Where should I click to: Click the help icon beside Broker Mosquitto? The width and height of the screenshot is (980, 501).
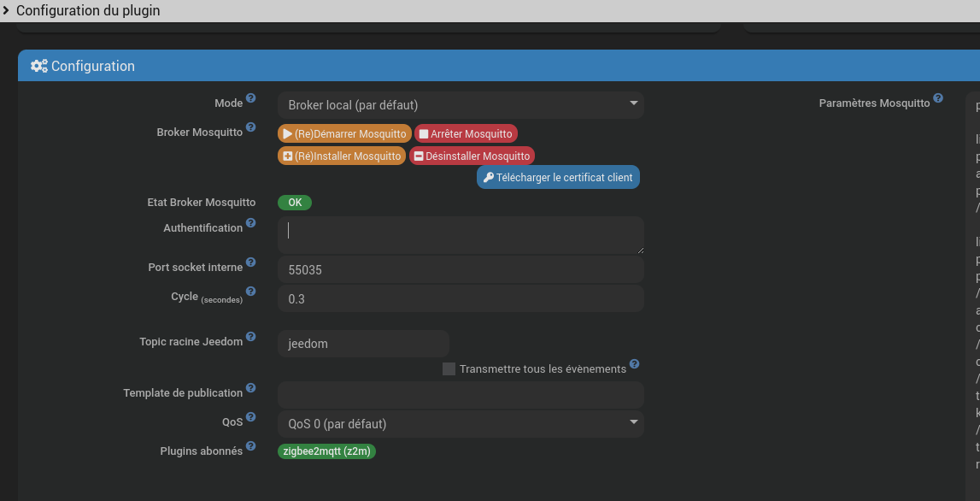click(x=250, y=127)
